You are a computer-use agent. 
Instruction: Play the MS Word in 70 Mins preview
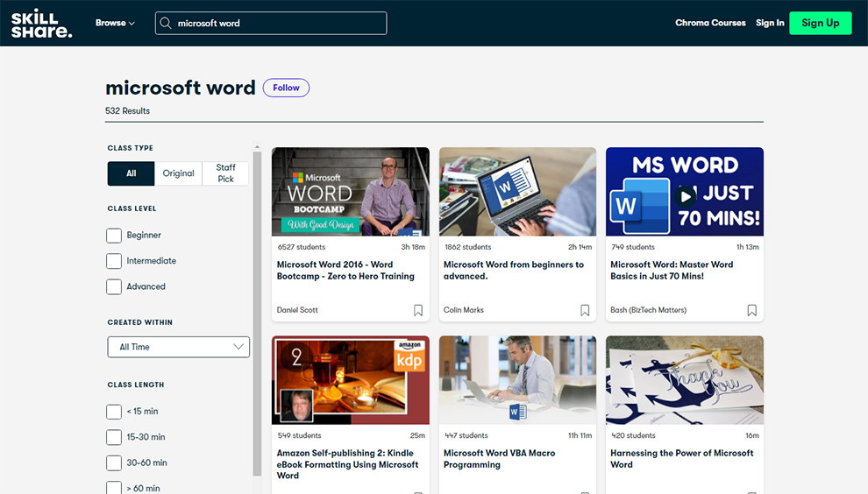[x=686, y=196]
